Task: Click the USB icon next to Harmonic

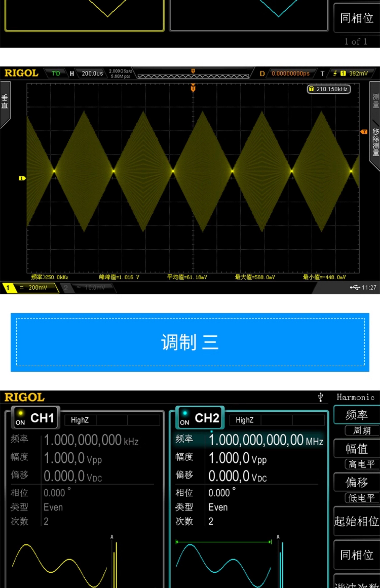Action: click(x=321, y=397)
